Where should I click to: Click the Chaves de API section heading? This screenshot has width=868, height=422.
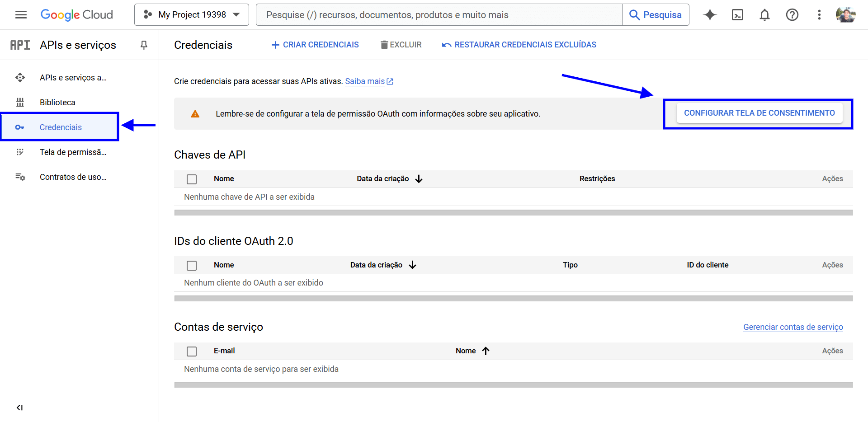pos(210,155)
